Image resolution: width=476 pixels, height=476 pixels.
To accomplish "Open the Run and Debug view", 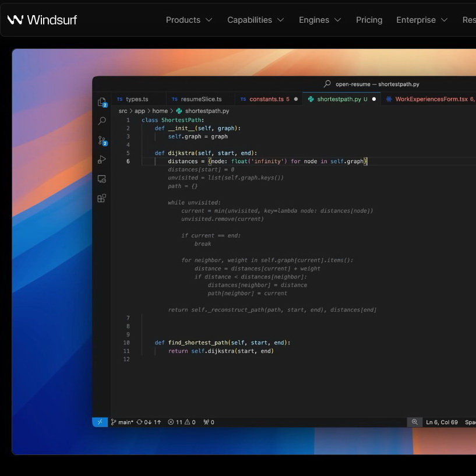I will [102, 160].
